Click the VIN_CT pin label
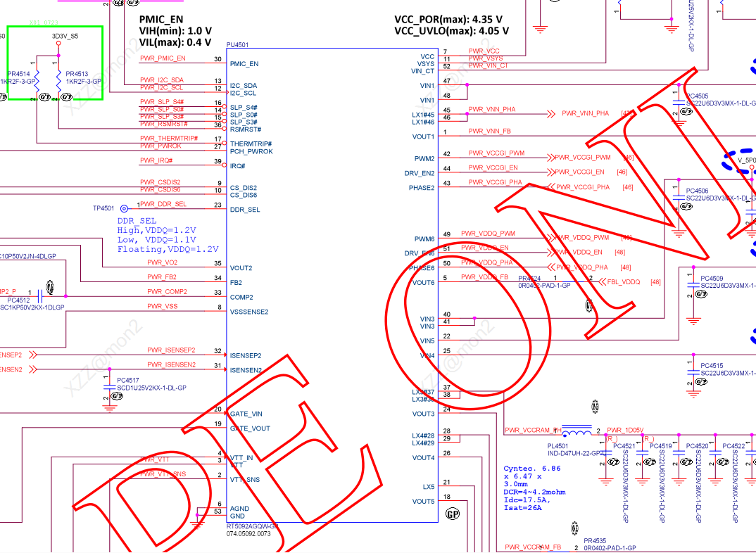756x553 pixels. [423, 71]
